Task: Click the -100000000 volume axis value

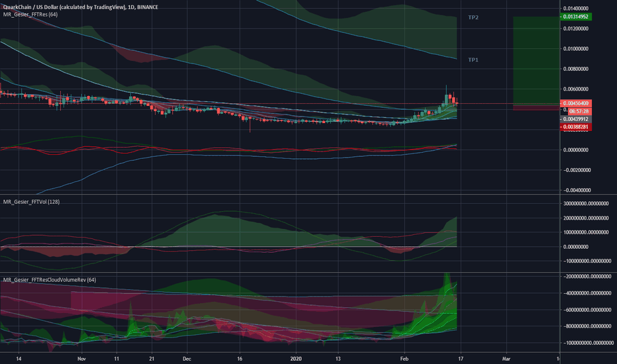Action: point(587,261)
